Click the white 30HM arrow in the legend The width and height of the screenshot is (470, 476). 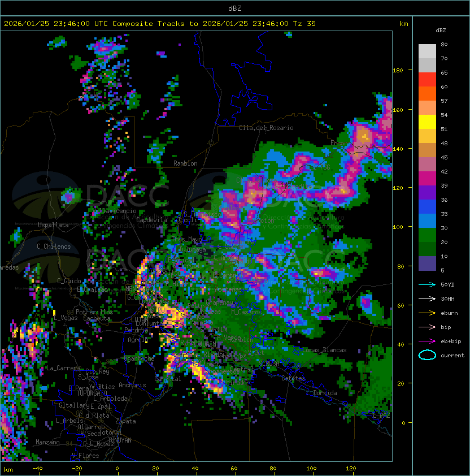point(427,299)
